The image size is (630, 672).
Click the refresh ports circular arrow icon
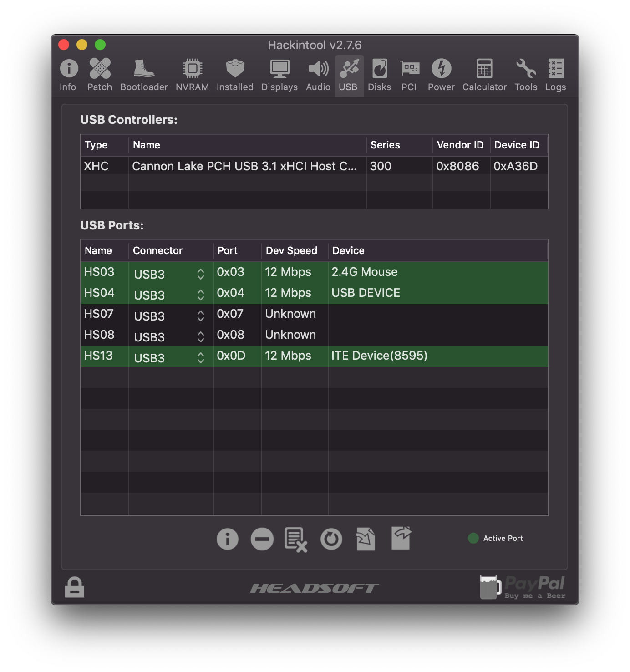[x=331, y=539]
